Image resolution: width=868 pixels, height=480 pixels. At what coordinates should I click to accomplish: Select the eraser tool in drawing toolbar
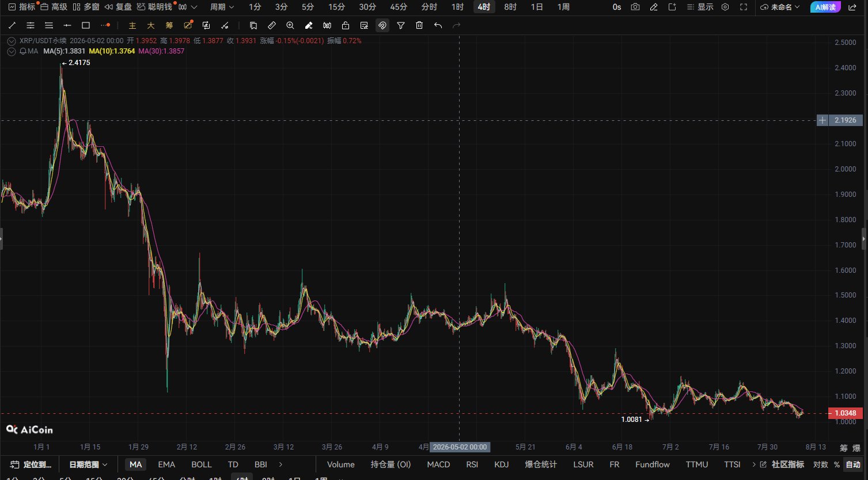pos(309,25)
